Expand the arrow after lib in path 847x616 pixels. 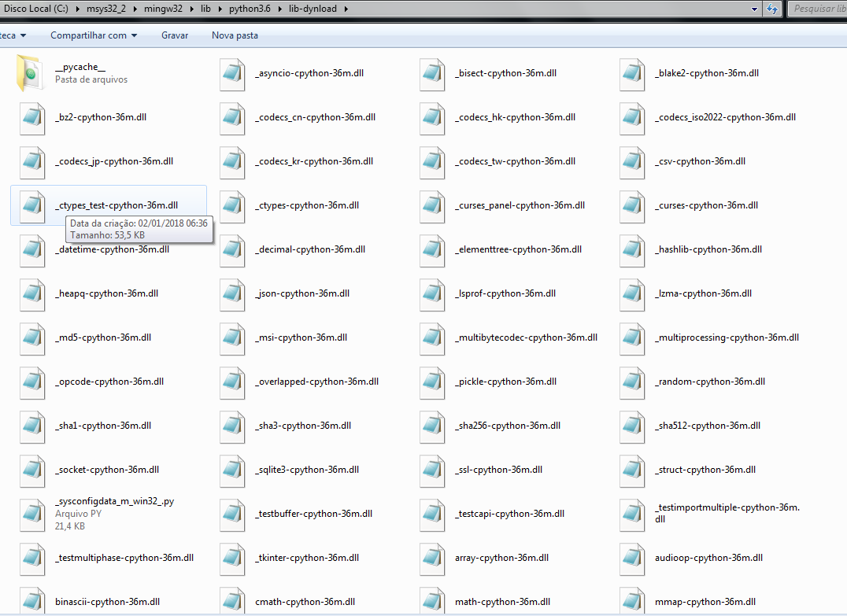[220, 9]
